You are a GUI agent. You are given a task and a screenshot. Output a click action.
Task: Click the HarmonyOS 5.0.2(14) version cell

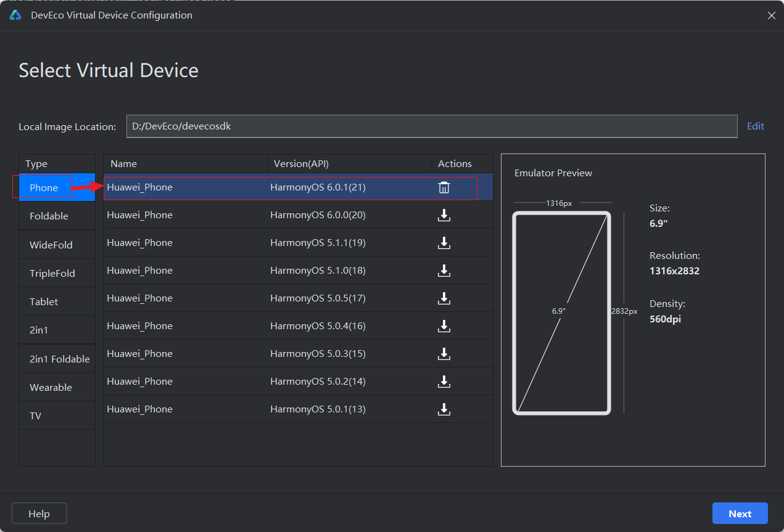click(x=318, y=382)
